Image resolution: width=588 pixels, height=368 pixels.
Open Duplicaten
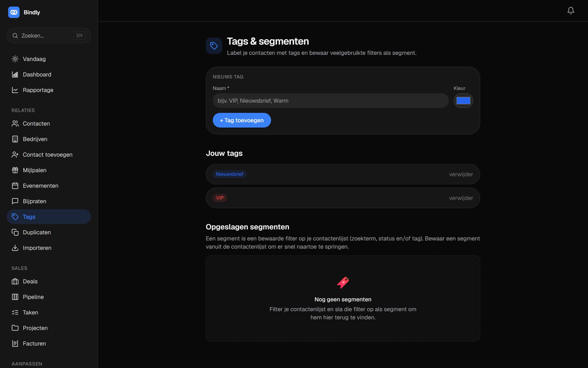click(49, 232)
